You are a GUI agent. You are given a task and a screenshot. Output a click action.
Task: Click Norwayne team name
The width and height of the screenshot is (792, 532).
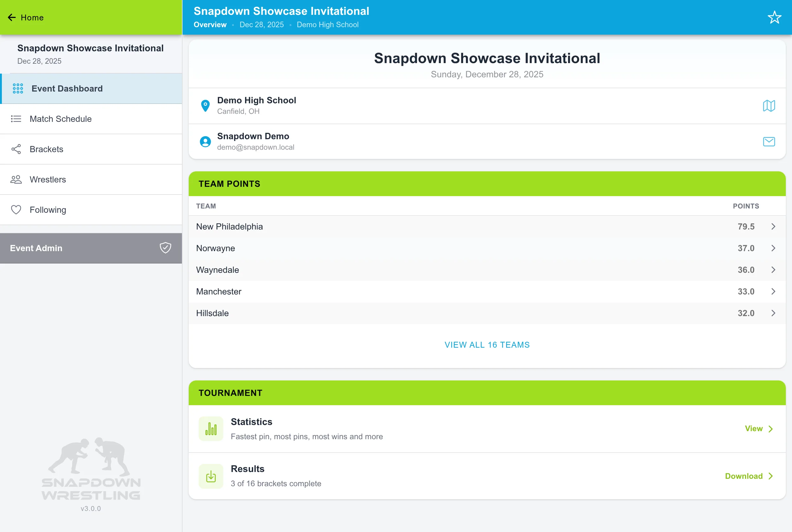coord(215,248)
